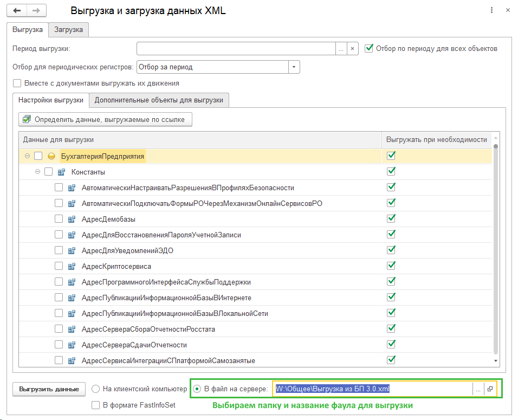The width and height of the screenshot is (518, 420).
Task: Toggle Отбор по периоду для всех объектов
Action: click(x=369, y=48)
